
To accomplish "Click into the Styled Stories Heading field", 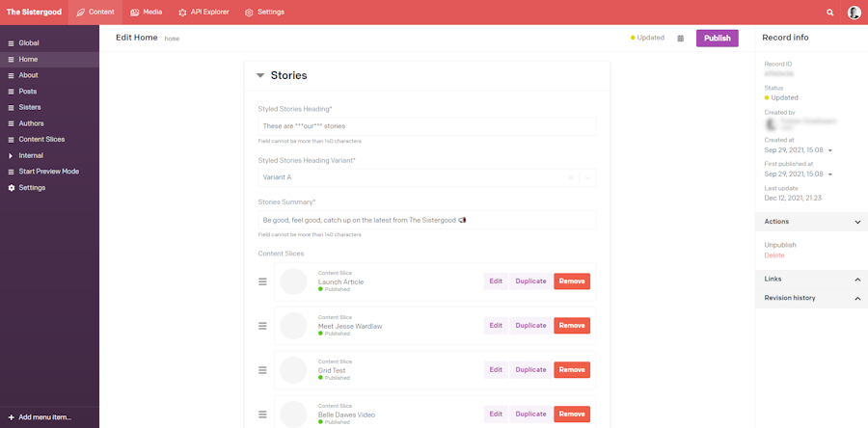I will click(x=427, y=126).
